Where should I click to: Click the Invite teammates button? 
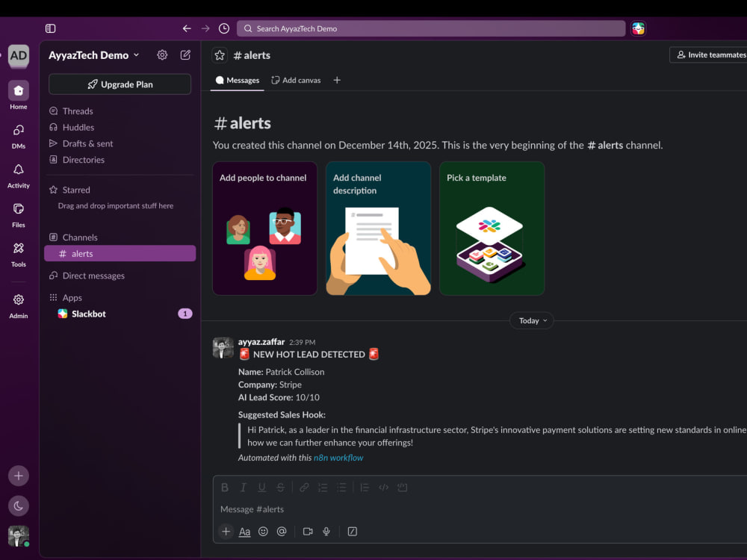coord(710,55)
